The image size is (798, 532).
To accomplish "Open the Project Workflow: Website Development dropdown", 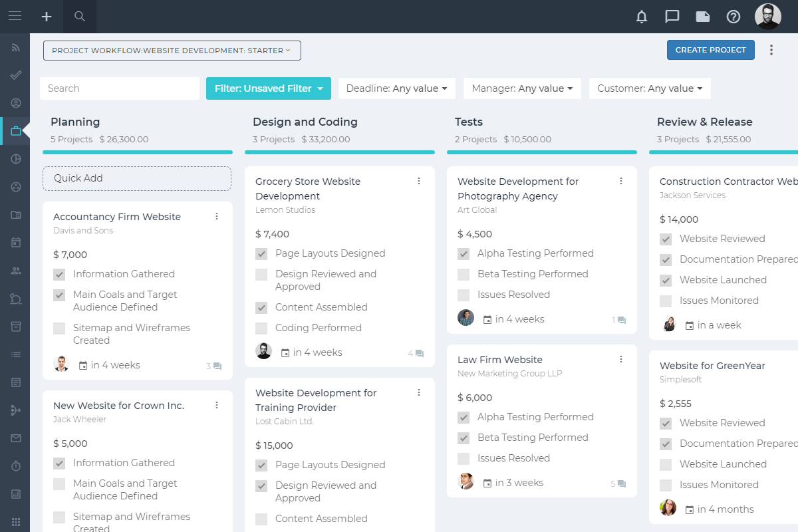I will (172, 51).
